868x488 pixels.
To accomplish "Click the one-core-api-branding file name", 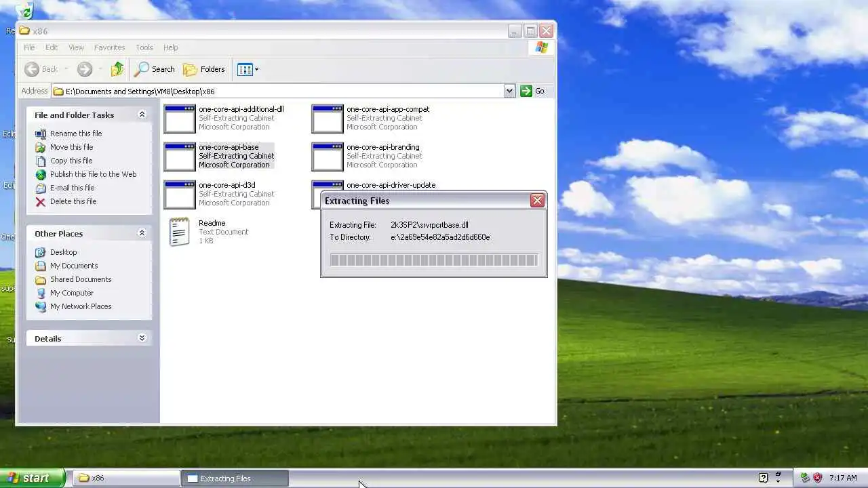I will pyautogui.click(x=383, y=147).
